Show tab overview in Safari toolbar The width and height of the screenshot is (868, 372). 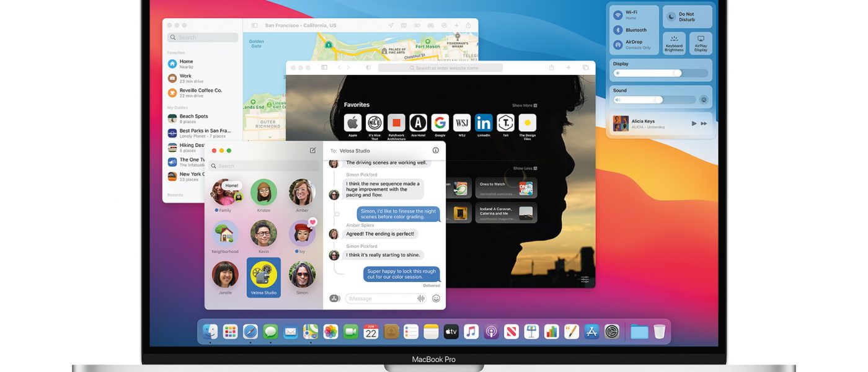point(585,68)
